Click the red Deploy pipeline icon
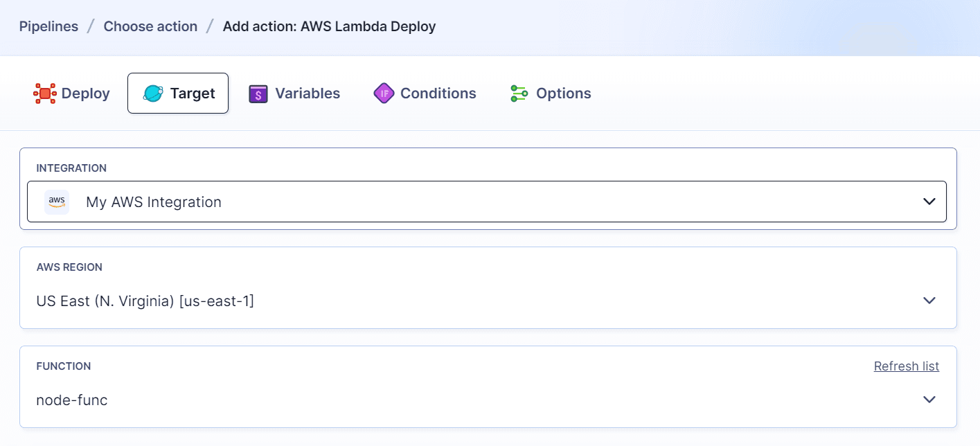Image resolution: width=980 pixels, height=446 pixels. [44, 93]
